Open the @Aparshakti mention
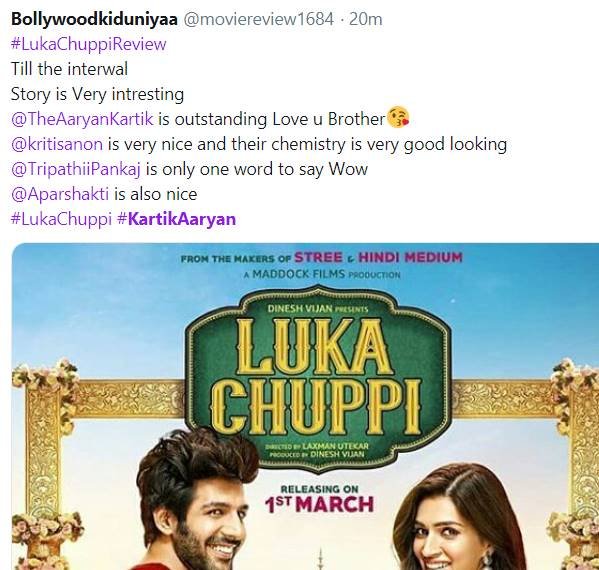Image resolution: width=599 pixels, height=570 pixels. point(60,194)
